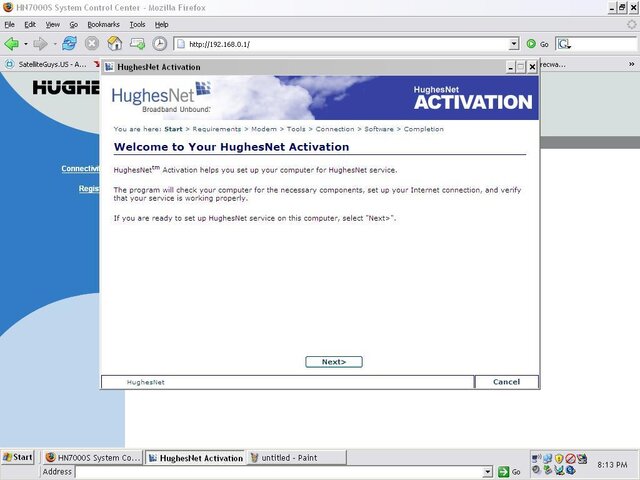Click Cancel in the HughesNet Activation window
Screen dimensions: 640x480
pos(507,382)
